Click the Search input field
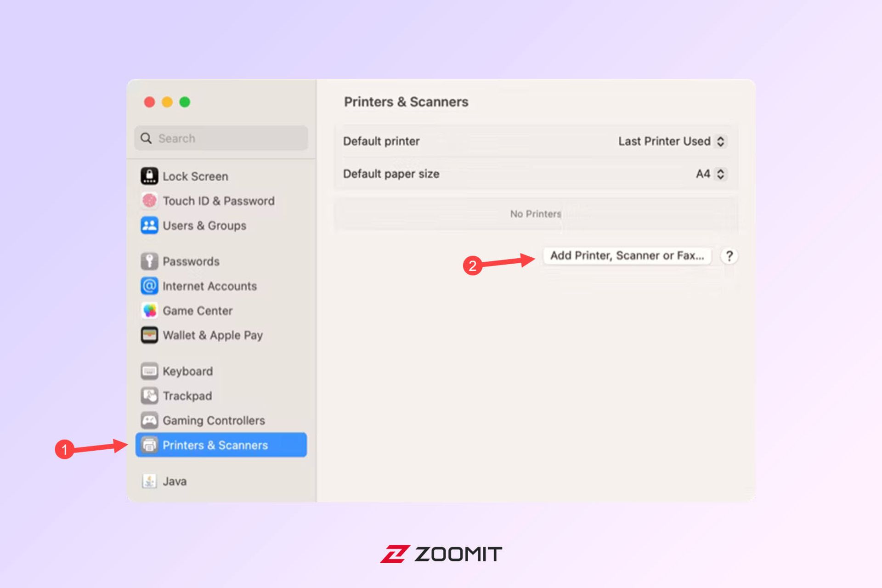Screen dimensions: 882x588 222,138
